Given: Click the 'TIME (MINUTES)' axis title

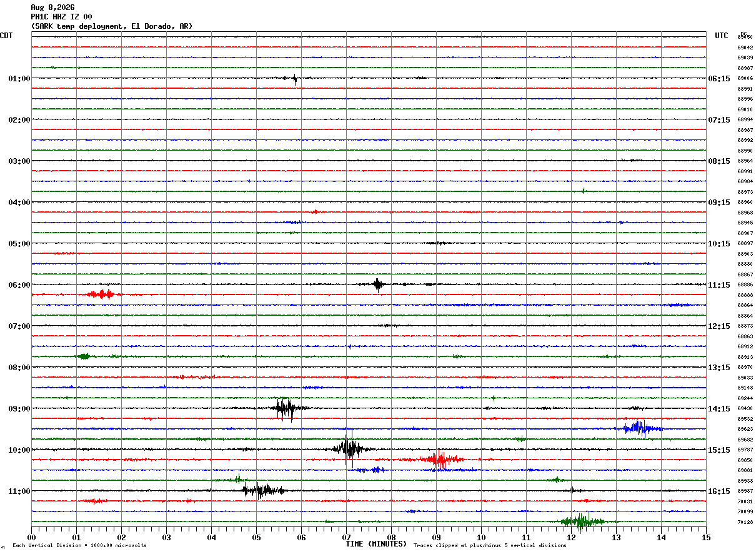Looking at the screenshot, I should tap(376, 544).
